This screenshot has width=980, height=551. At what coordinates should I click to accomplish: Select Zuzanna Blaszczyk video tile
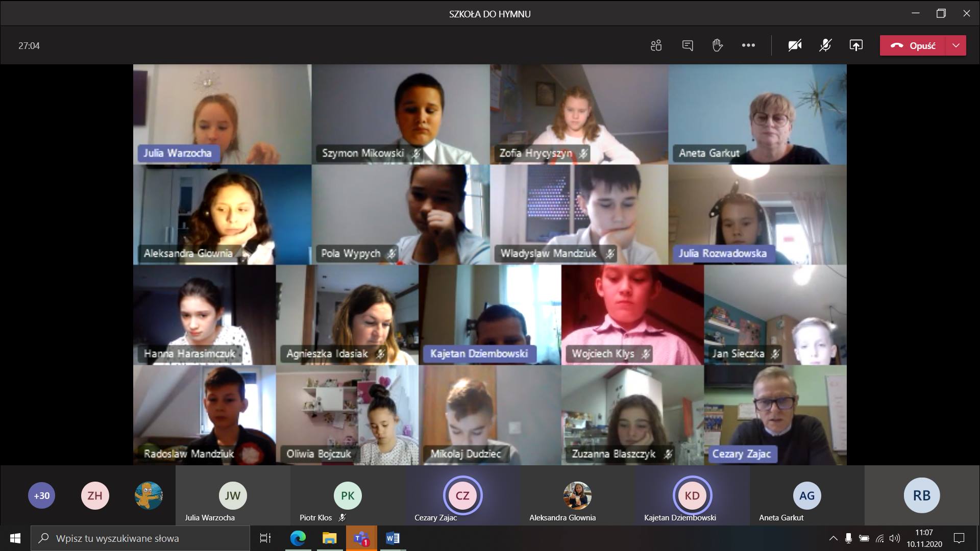point(632,415)
